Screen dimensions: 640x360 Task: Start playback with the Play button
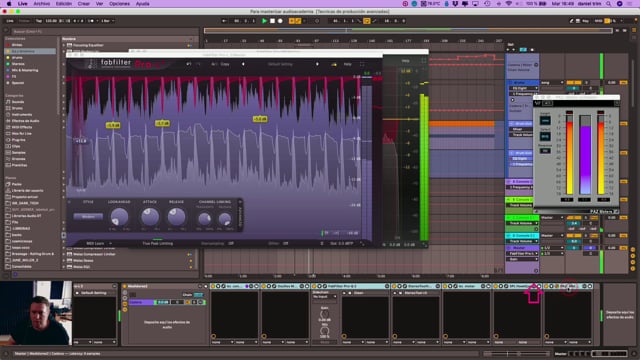coord(264,21)
